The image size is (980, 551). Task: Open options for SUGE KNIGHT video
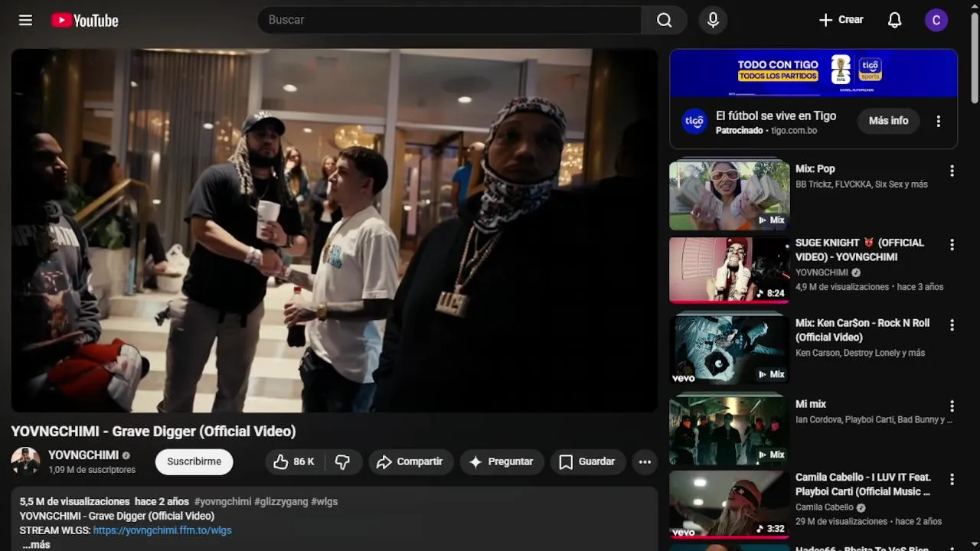(952, 245)
